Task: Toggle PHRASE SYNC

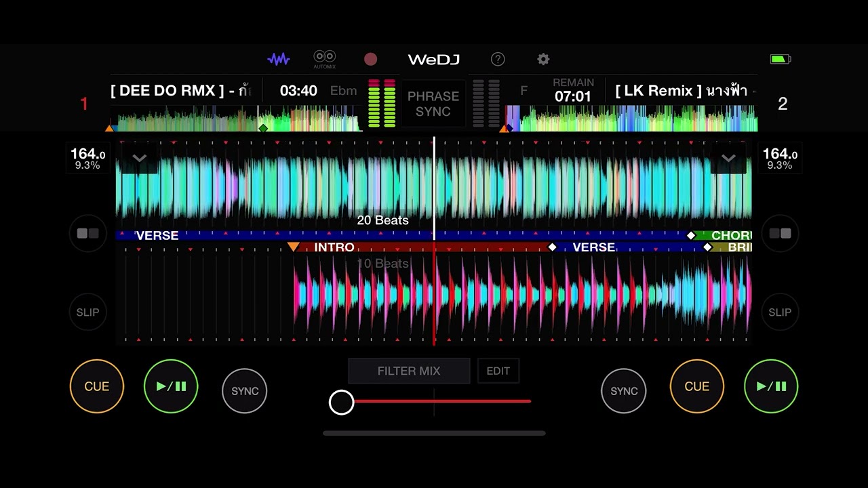Action: click(433, 104)
